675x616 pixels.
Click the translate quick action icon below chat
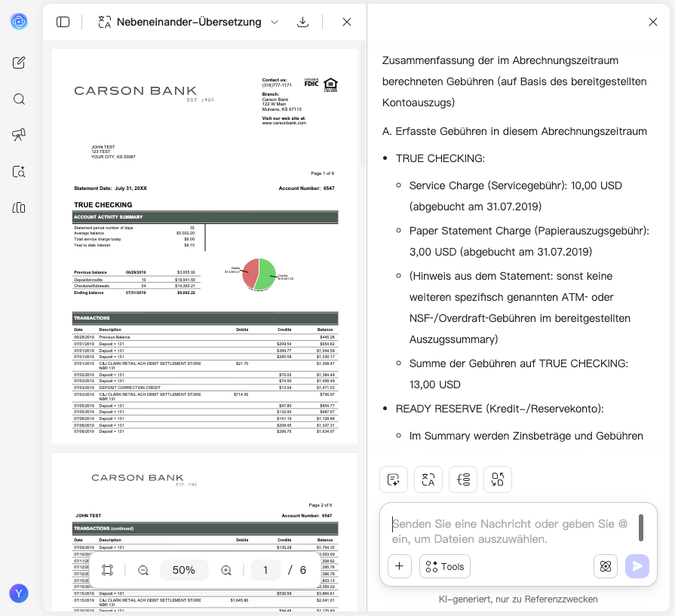point(428,480)
